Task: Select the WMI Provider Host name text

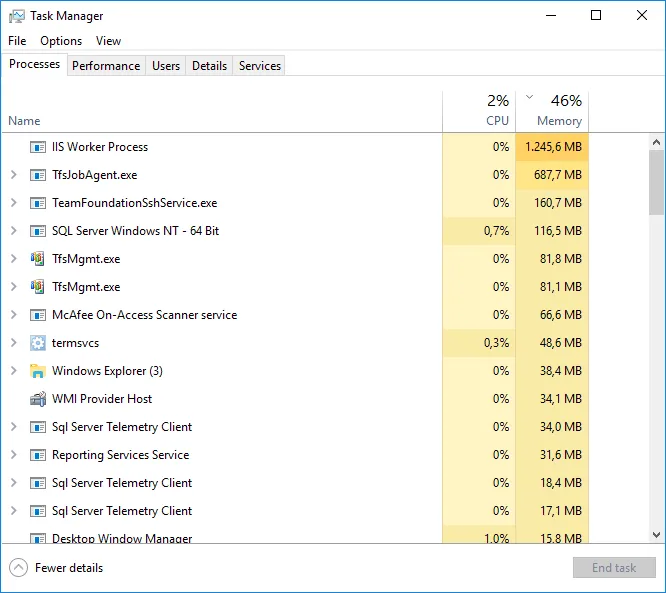Action: [102, 399]
